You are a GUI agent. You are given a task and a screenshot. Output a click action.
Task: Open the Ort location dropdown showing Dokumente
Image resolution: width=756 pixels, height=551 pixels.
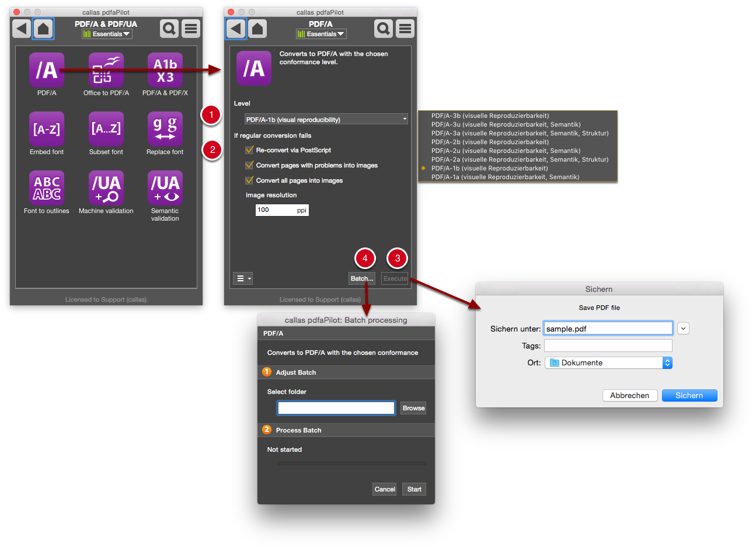(608, 362)
